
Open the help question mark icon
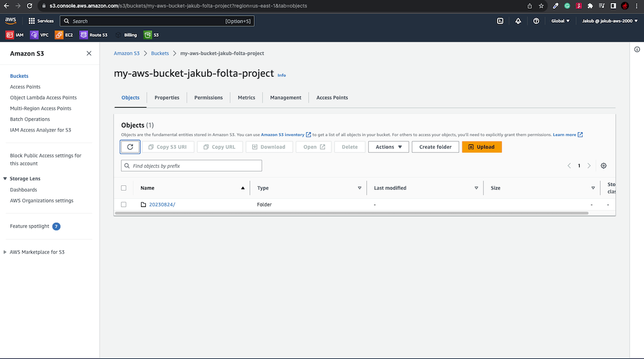click(536, 21)
